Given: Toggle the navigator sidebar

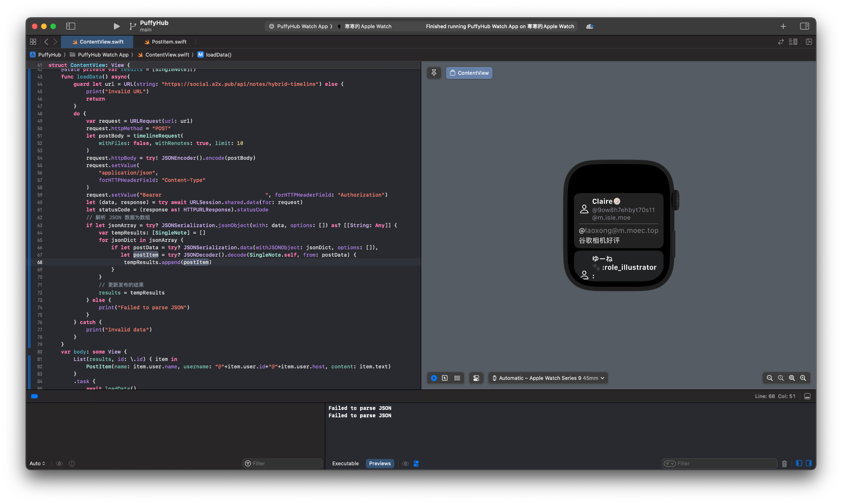Looking at the screenshot, I should pos(71,26).
